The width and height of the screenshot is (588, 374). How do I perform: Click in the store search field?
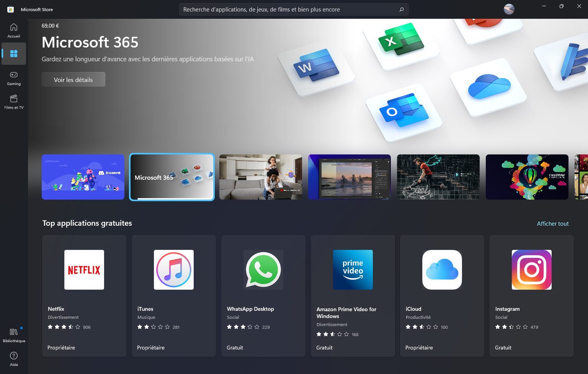click(287, 10)
